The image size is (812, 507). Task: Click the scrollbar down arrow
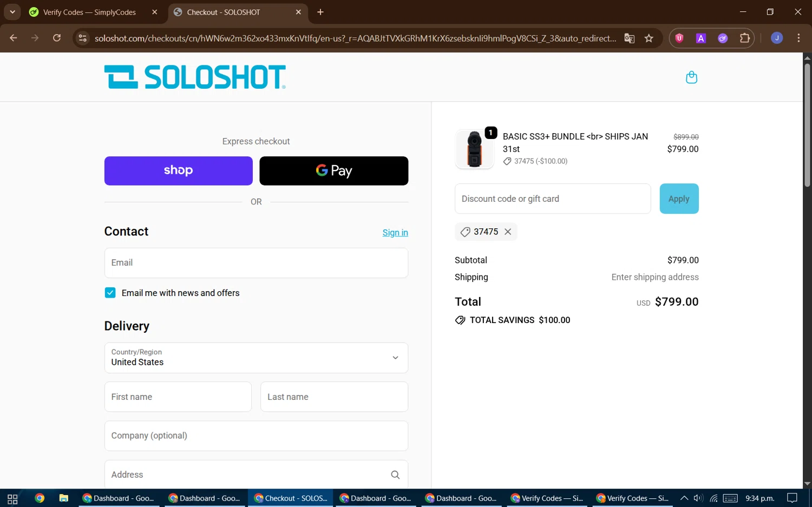click(807, 484)
